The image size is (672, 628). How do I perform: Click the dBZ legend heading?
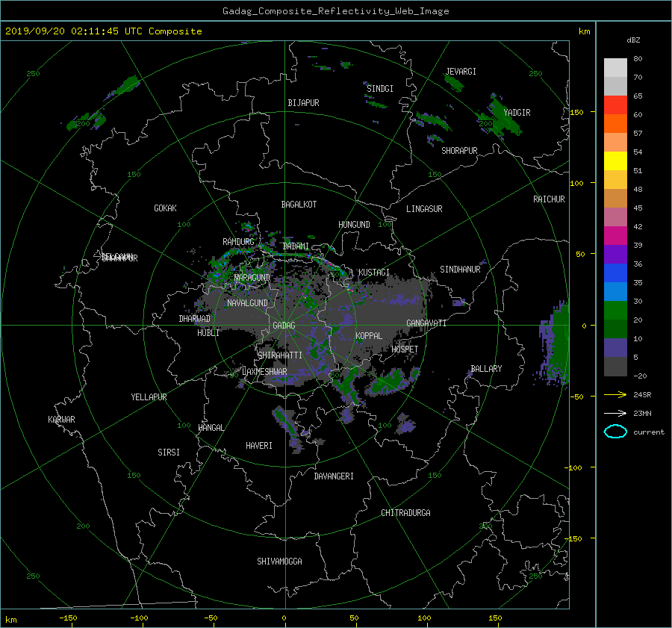pyautogui.click(x=633, y=40)
